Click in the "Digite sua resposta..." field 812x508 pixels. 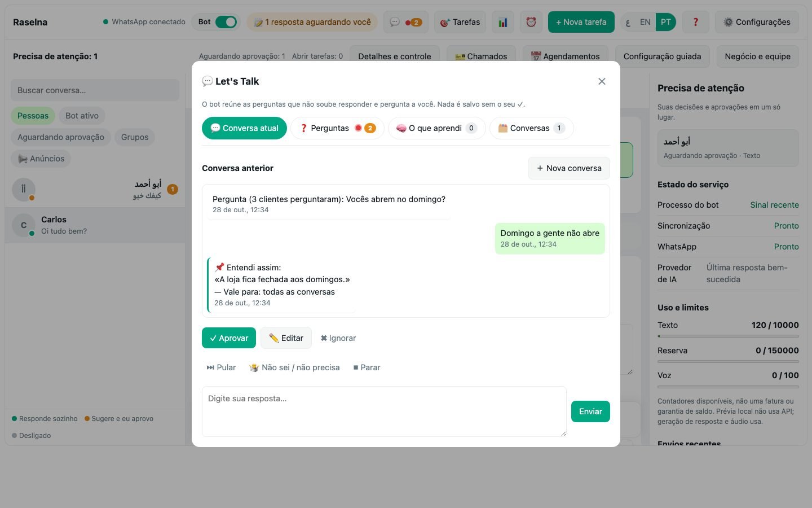[384, 411]
